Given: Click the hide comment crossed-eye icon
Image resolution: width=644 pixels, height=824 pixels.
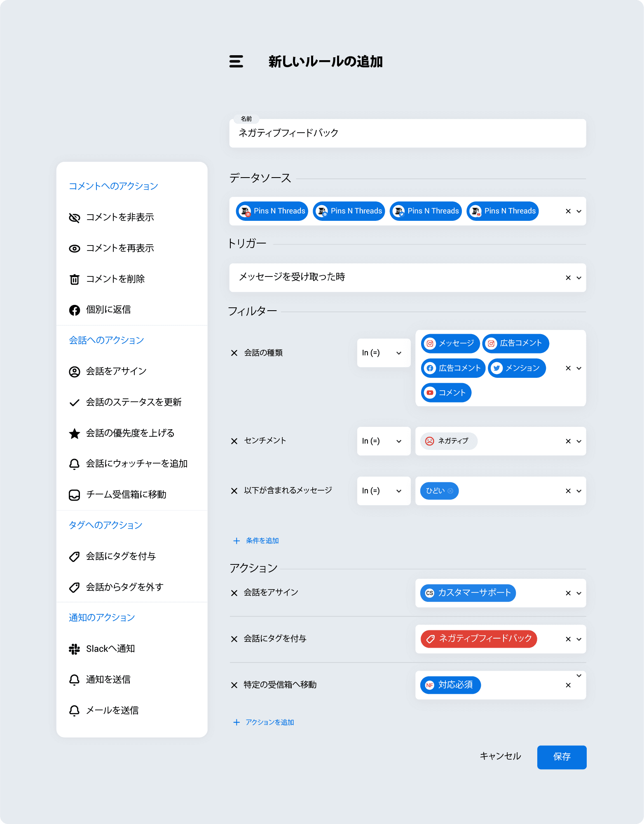Looking at the screenshot, I should [x=74, y=218].
